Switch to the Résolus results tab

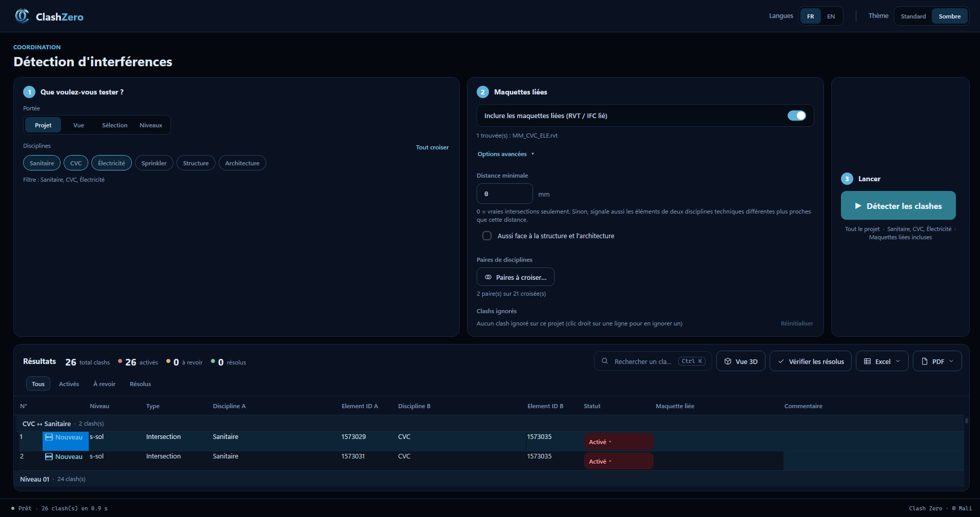[140, 384]
